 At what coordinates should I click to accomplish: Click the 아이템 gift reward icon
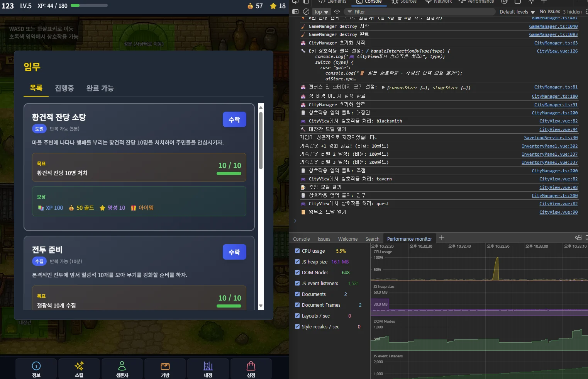coord(133,208)
